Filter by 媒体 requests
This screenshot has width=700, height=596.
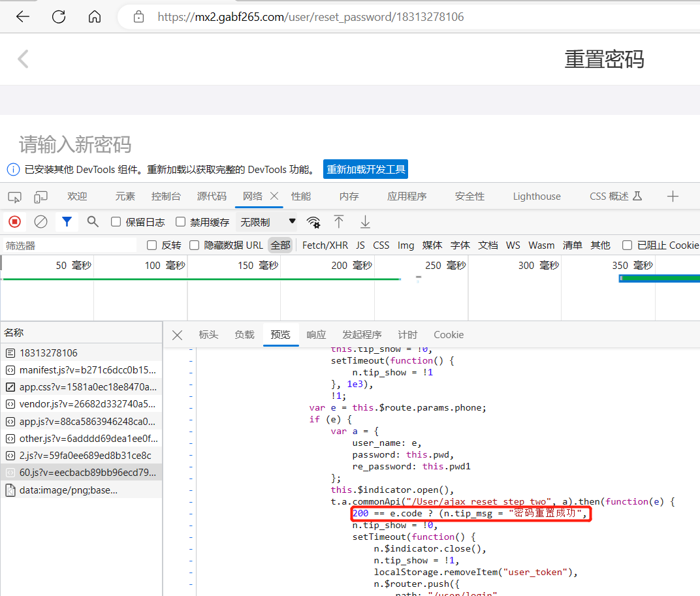coord(432,245)
